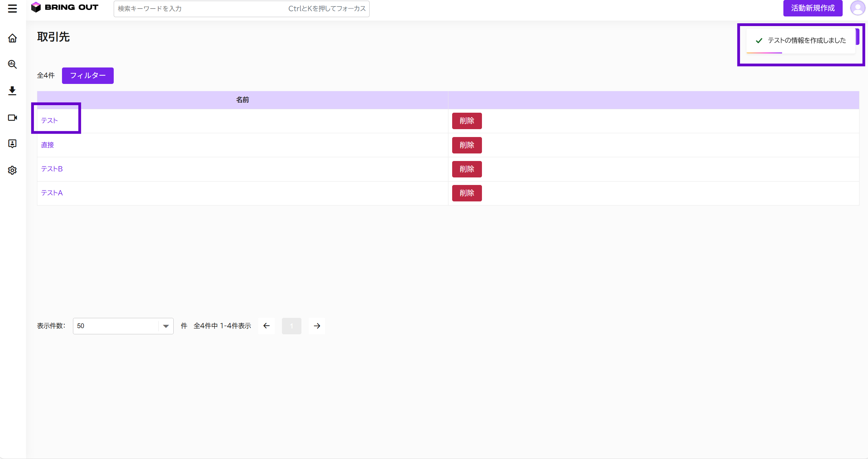This screenshot has width=868, height=459.
Task: Open the テストB client link
Action: coord(52,169)
